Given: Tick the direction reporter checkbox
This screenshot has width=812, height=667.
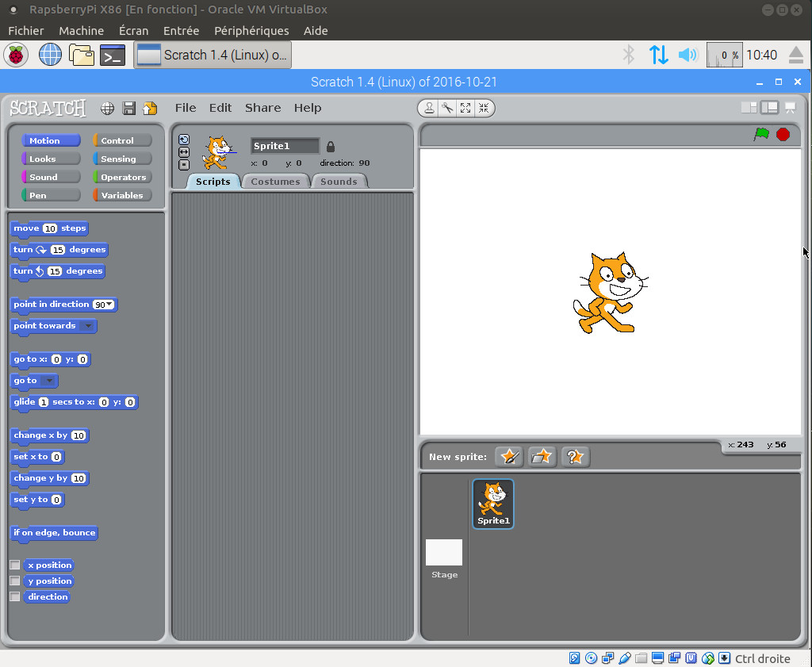Looking at the screenshot, I should pyautogui.click(x=14, y=597).
